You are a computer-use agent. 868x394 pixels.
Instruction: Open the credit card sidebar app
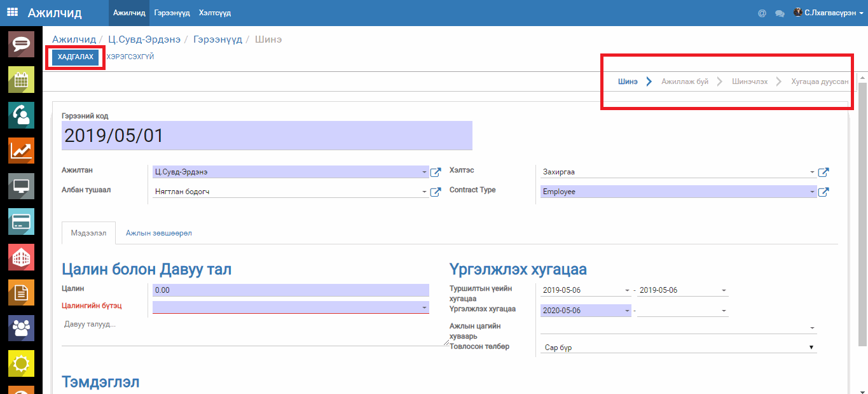21,222
